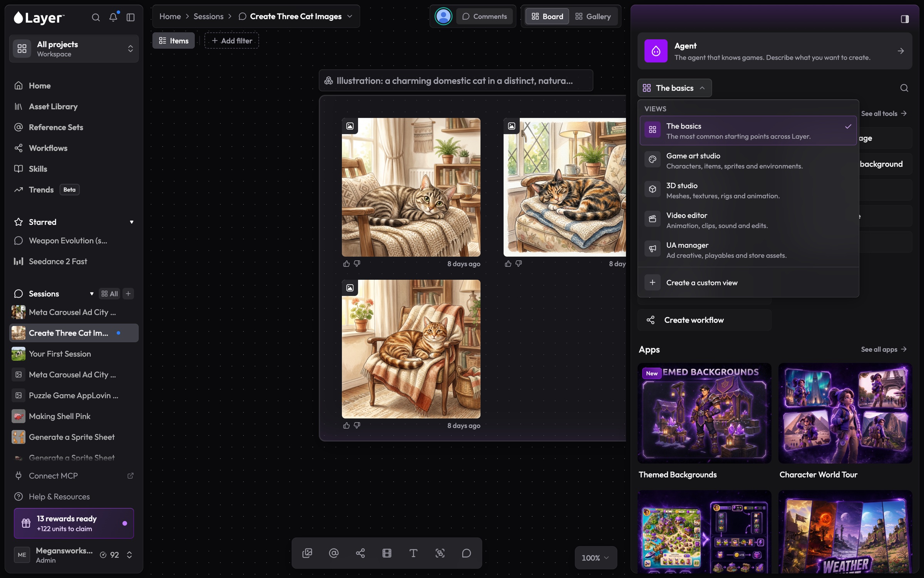Image resolution: width=924 pixels, height=578 pixels.
Task: Select the Video editor view
Action: pos(748,220)
